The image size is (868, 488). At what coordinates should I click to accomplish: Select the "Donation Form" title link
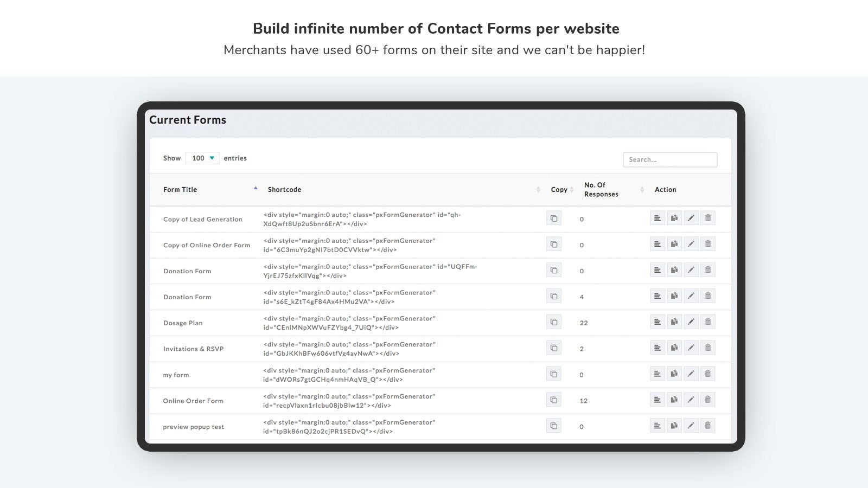pyautogui.click(x=187, y=271)
